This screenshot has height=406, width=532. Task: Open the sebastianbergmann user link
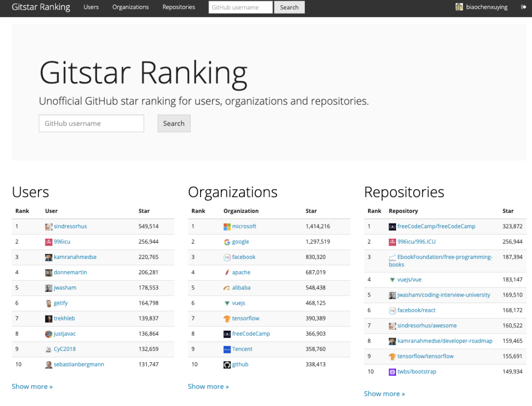click(x=79, y=364)
